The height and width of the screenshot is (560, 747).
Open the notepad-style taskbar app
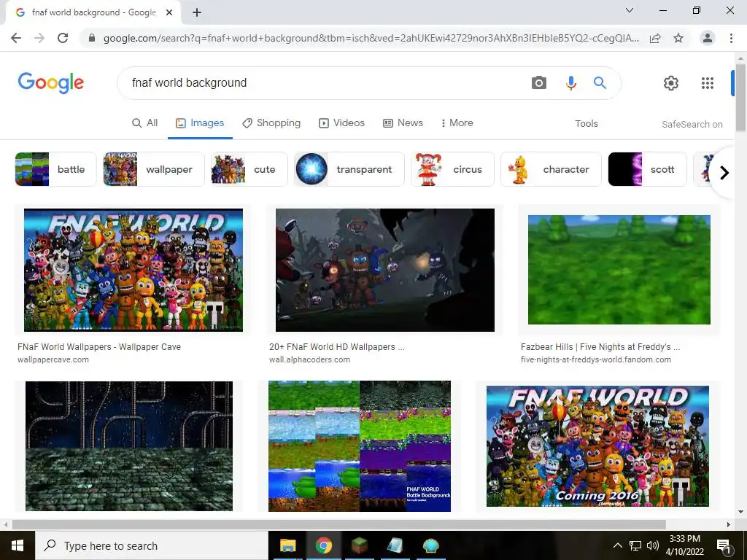tap(395, 545)
